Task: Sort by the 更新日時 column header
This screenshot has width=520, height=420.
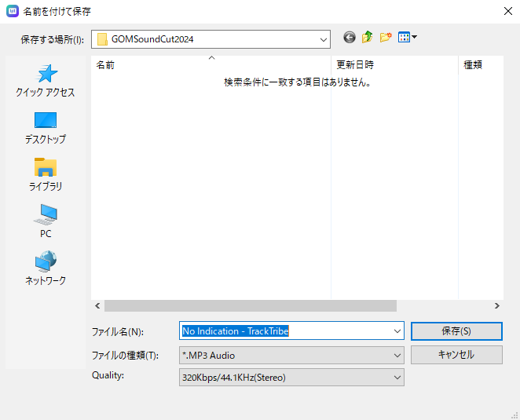Action: point(355,65)
